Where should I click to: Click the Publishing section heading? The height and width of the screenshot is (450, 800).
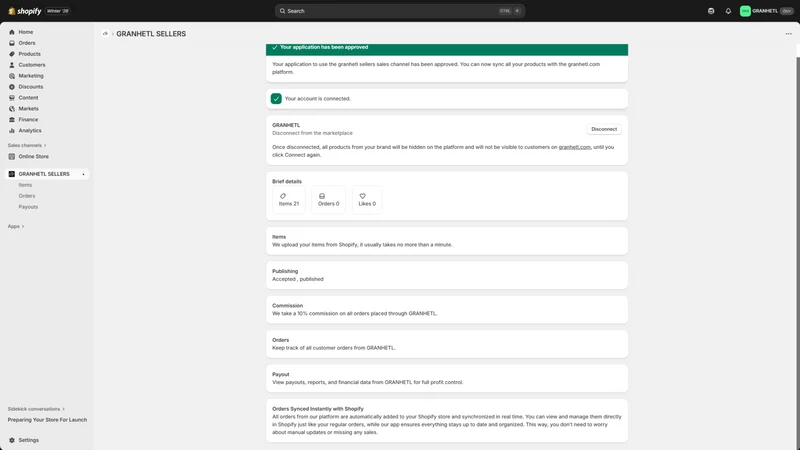[285, 271]
